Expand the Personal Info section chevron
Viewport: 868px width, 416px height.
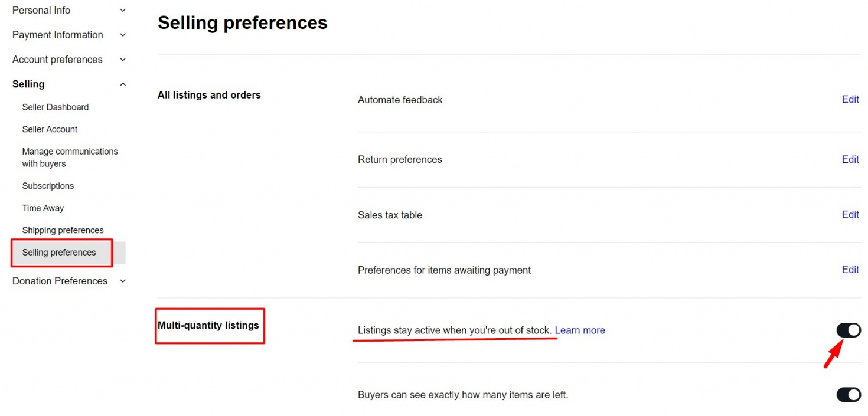pos(123,10)
